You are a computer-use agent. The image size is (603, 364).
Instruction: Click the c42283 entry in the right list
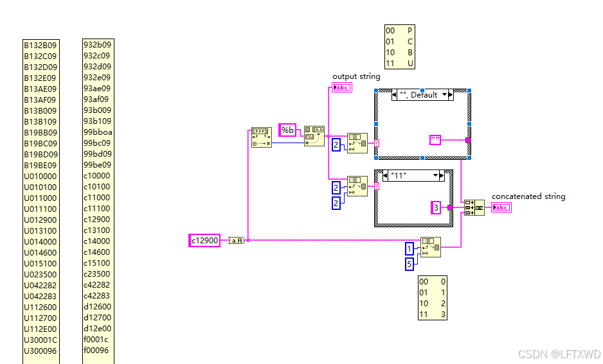tap(97, 296)
